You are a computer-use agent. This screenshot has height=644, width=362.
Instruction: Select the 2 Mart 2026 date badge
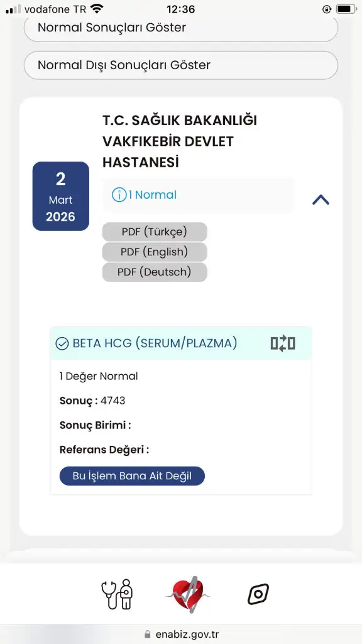[61, 196]
